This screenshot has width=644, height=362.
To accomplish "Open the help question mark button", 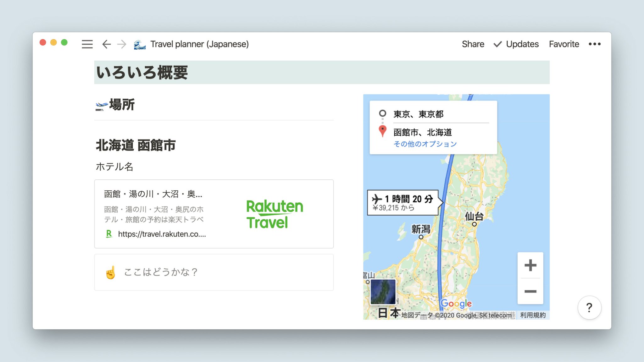I will pos(589,307).
